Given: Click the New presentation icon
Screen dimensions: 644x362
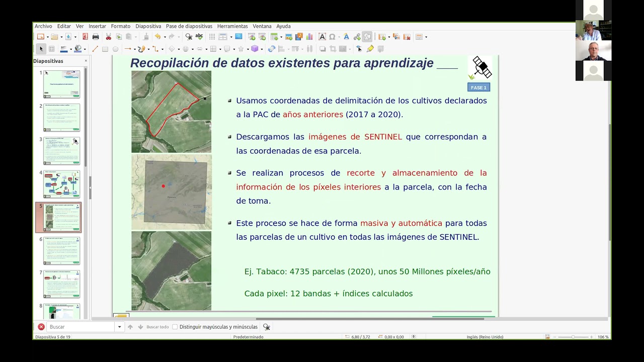Looking at the screenshot, I should 41,37.
